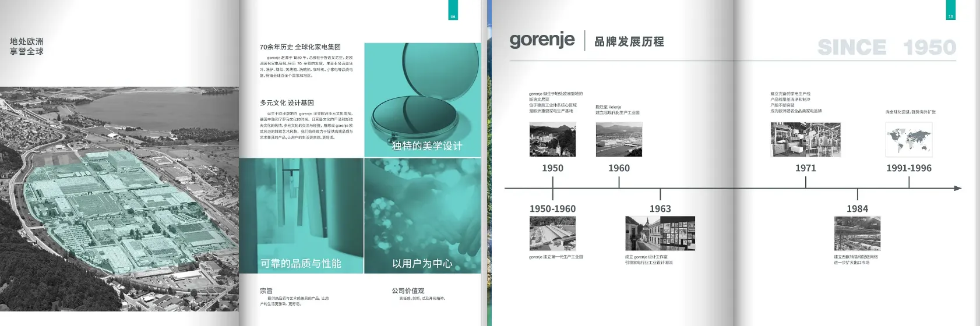Click the '70余年历史 全球化家电集团' heading
The image size is (980, 326).
(x=300, y=47)
